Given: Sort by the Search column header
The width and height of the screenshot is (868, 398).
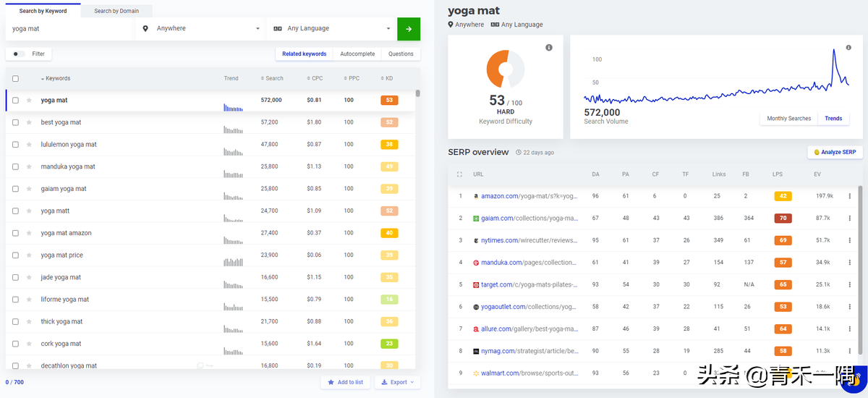Looking at the screenshot, I should coord(272,78).
